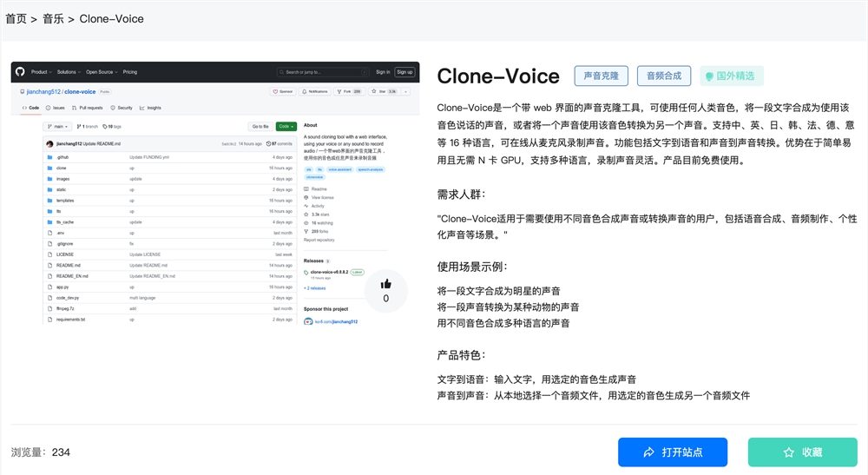868x475 pixels.
Task: Click the Fork button
Action: click(349, 91)
